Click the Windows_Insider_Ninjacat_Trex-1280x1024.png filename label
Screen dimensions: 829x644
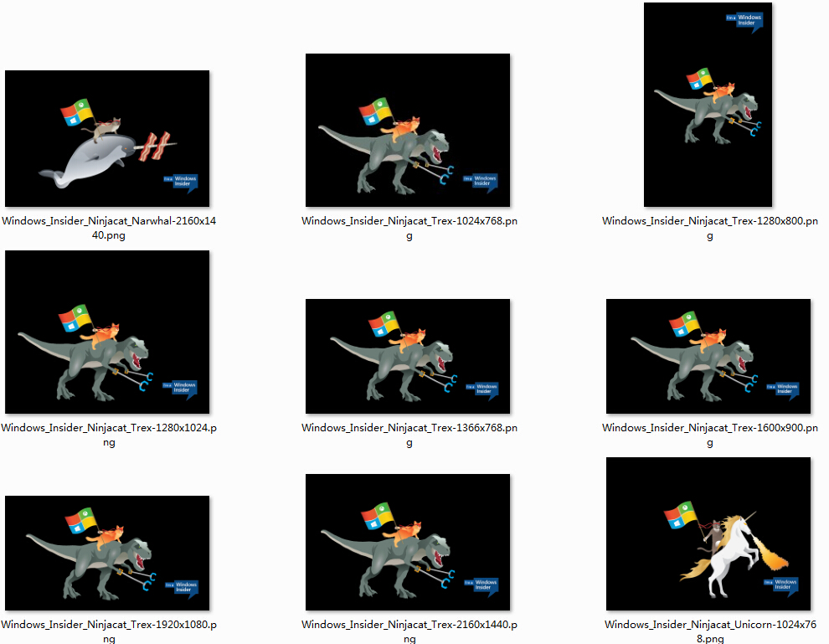(x=108, y=435)
